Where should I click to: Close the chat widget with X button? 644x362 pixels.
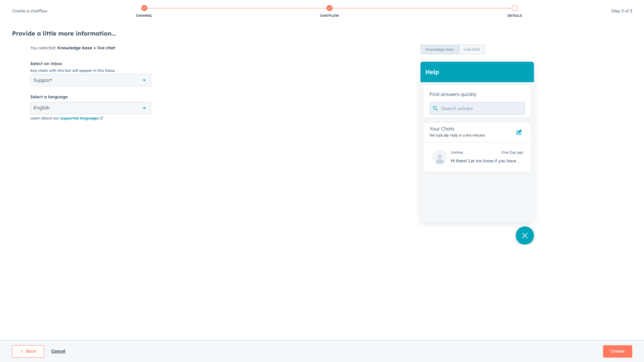coord(525,236)
